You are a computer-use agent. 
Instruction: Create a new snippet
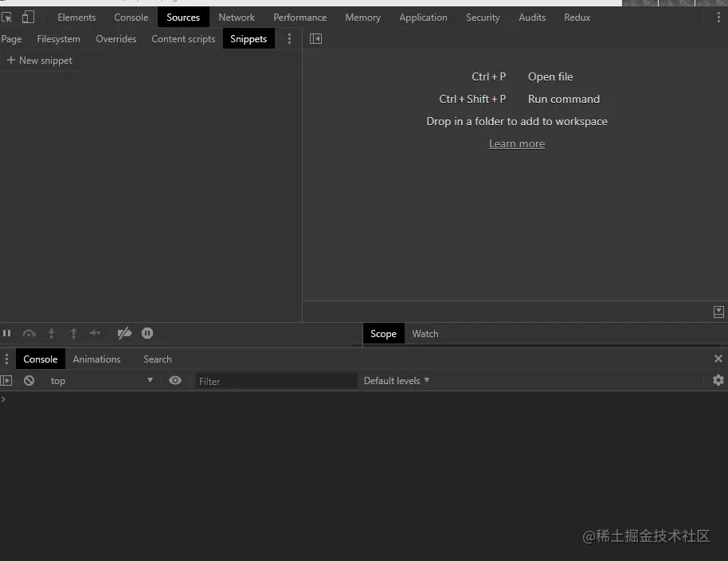(x=40, y=61)
